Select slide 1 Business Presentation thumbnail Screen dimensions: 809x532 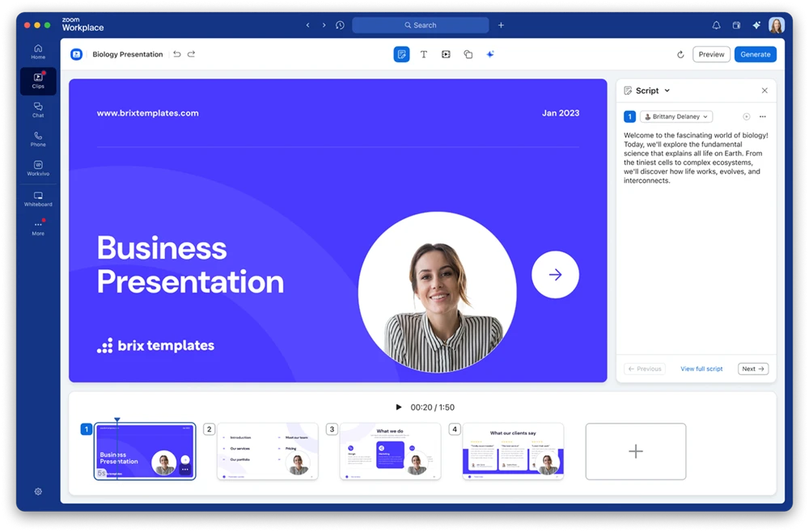coord(145,451)
